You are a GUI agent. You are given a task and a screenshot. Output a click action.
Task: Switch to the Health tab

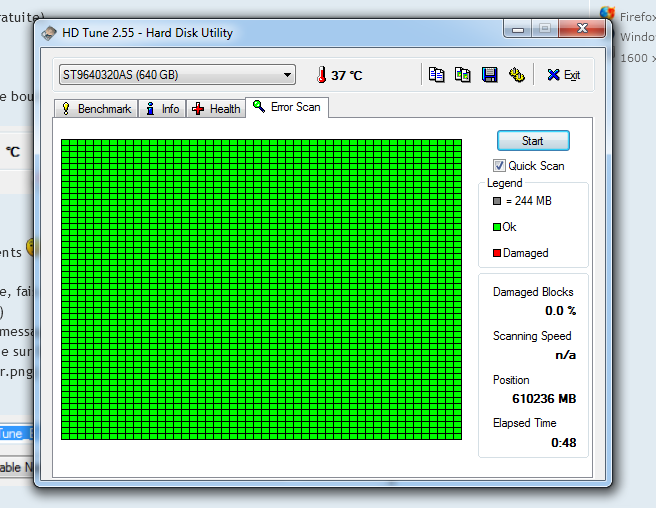[x=216, y=109]
